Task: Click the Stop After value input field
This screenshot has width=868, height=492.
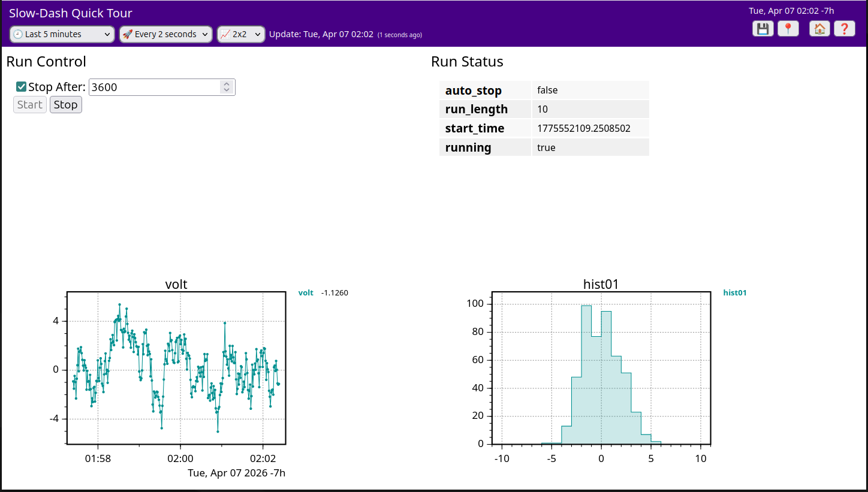Action: click(x=154, y=87)
